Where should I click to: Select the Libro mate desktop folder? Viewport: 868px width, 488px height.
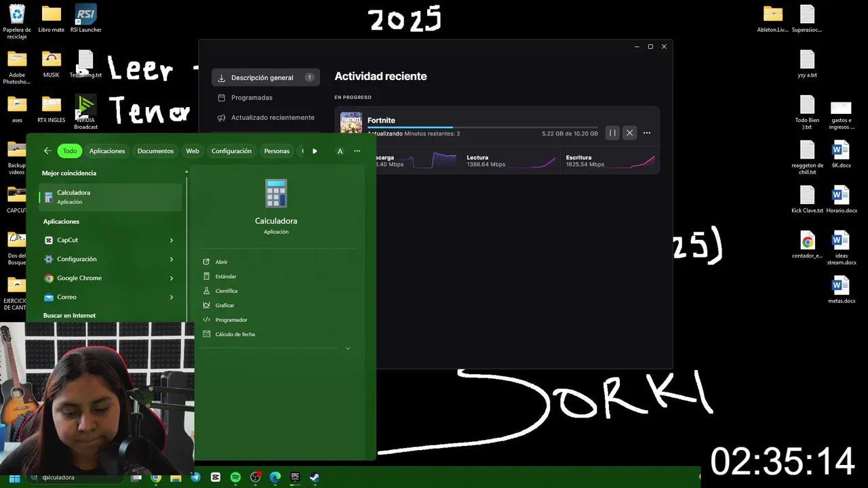(x=52, y=19)
